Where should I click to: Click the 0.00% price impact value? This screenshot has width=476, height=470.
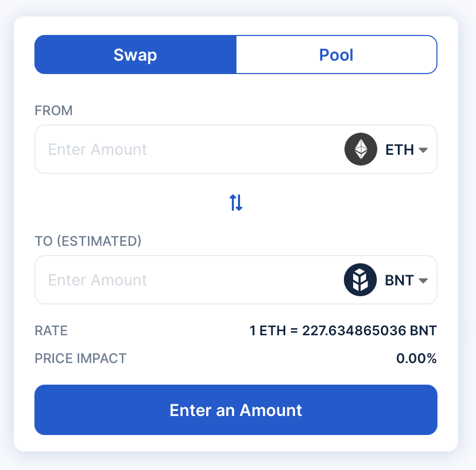(x=416, y=358)
